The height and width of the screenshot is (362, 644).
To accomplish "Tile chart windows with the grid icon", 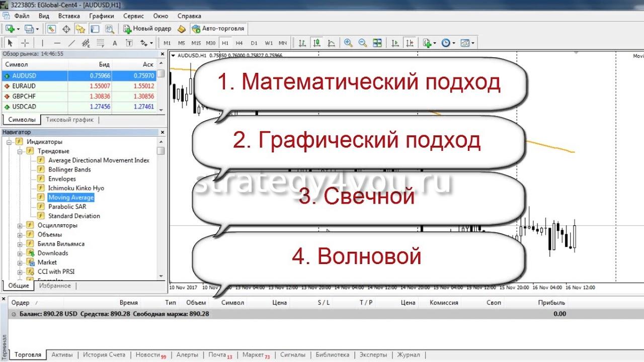I will [377, 43].
